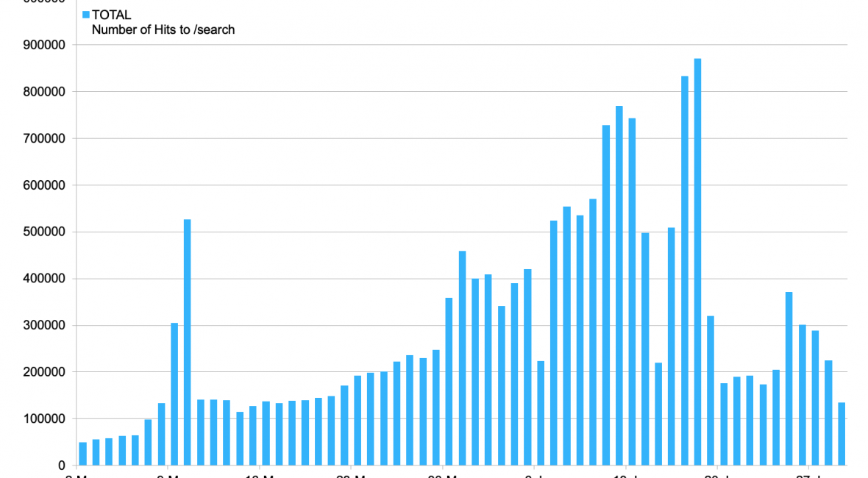Click the 'Number of Hits to /search' subtitle

(163, 30)
